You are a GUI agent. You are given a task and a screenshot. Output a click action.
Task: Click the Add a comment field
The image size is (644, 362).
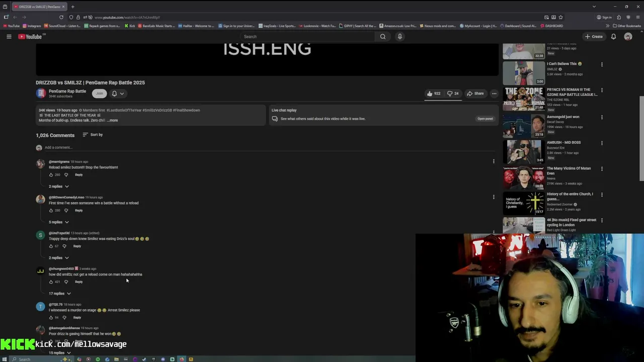(x=269, y=147)
